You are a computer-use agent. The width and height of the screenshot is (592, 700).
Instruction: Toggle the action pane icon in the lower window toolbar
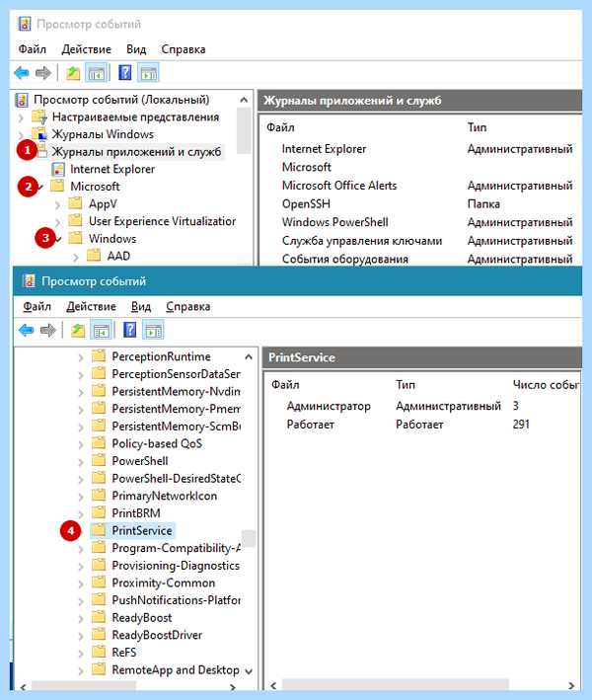pos(154,331)
